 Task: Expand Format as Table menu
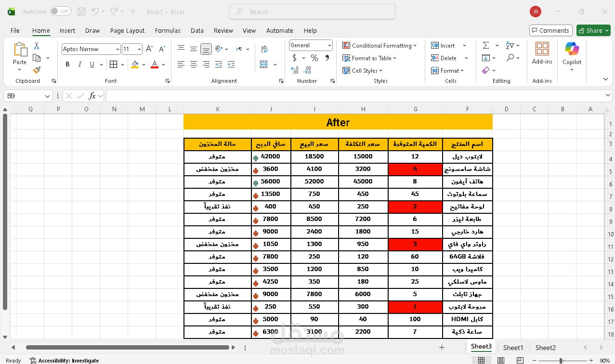pyautogui.click(x=369, y=58)
